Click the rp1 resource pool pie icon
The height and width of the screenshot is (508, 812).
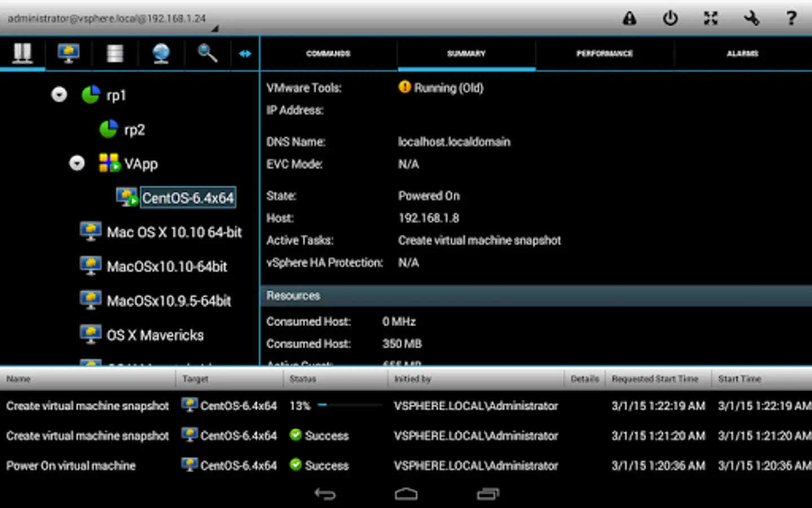tap(91, 95)
